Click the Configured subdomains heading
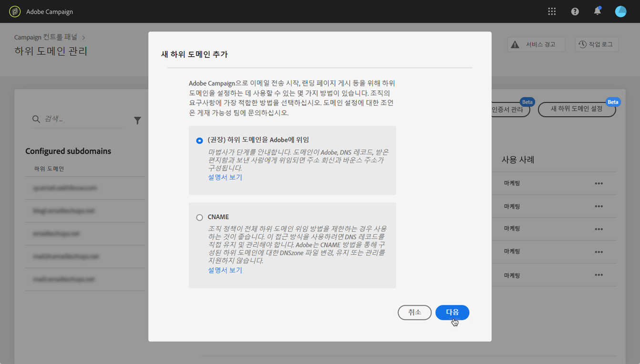The height and width of the screenshot is (364, 640). click(68, 151)
